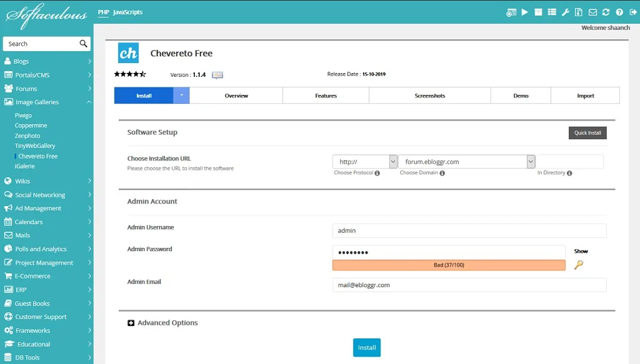Click info icon beside In Directory
This screenshot has width=640, height=364.
pos(569,173)
